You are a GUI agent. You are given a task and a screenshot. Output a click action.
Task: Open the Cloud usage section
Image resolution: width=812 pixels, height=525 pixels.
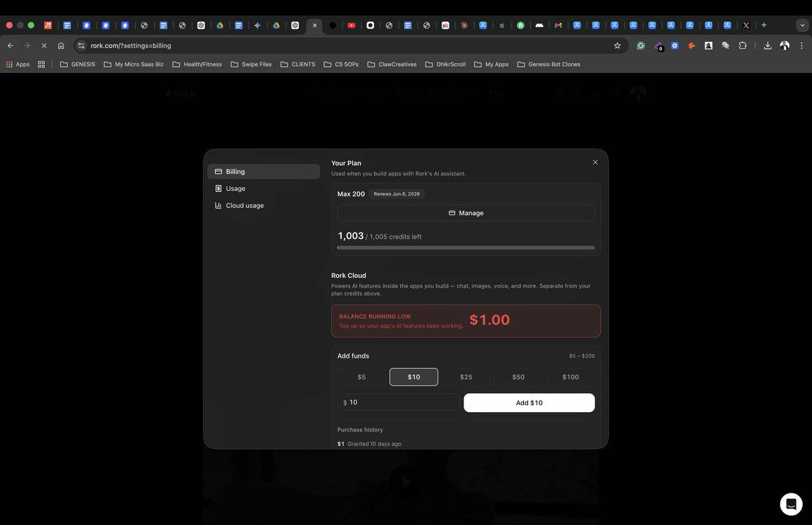point(263,206)
